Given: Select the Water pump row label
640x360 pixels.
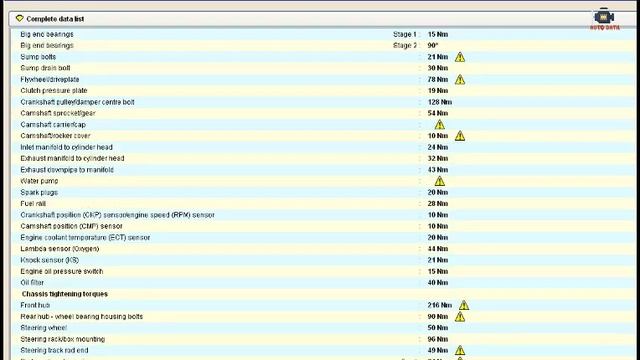Looking at the screenshot, I should 39,181.
